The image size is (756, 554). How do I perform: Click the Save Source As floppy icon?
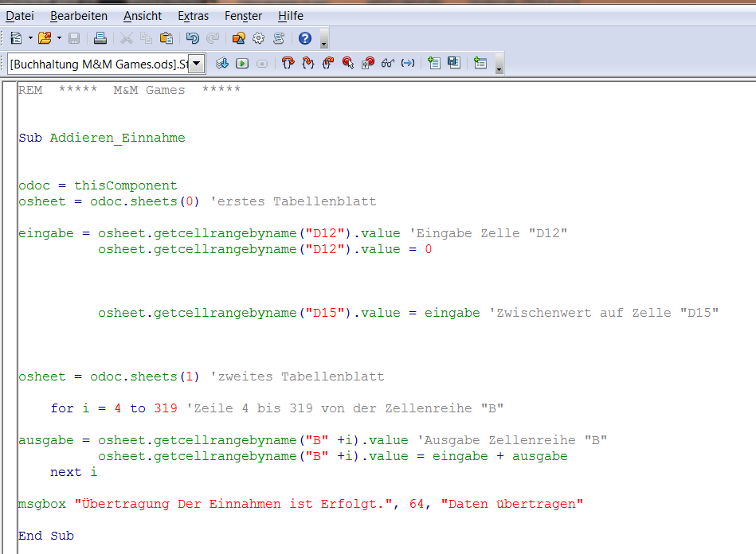point(453,63)
